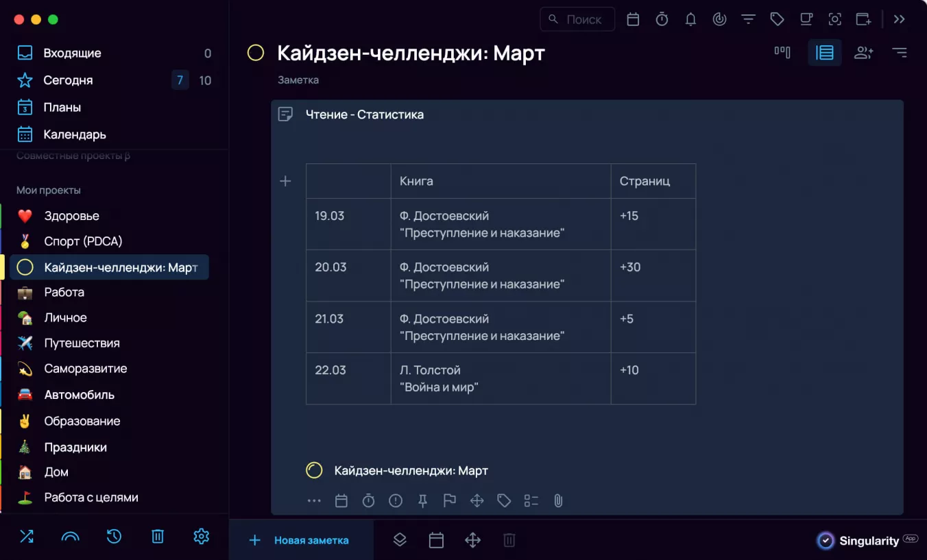Open the calendar icon in the top toolbar
Image resolution: width=927 pixels, height=560 pixels.
coord(633,19)
